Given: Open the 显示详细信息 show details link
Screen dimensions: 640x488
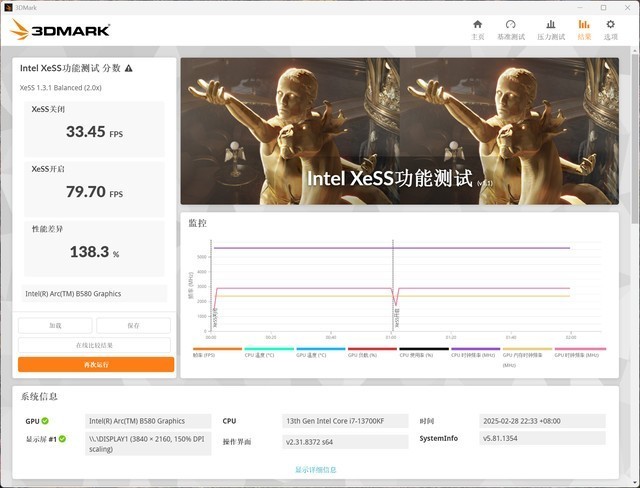Looking at the screenshot, I should click(x=316, y=470).
